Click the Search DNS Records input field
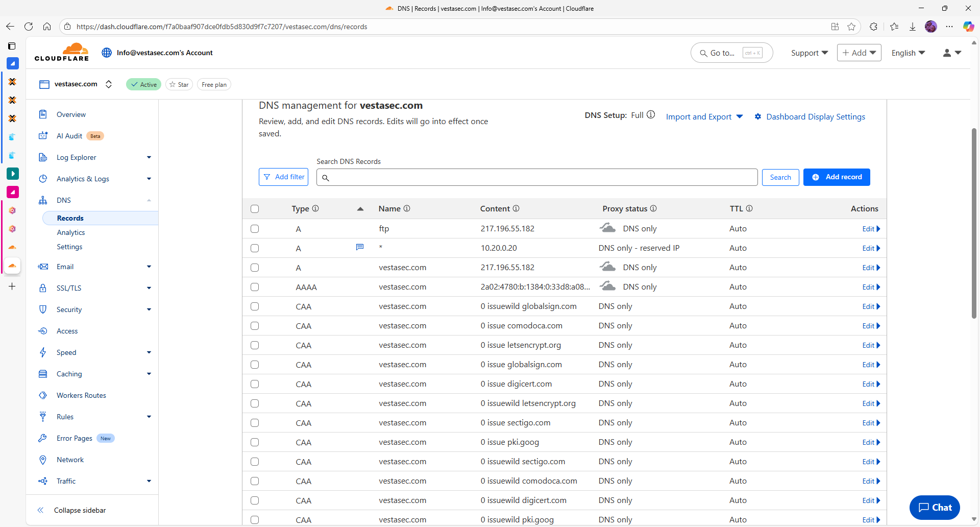Screen dimensions: 980x527 (x=537, y=177)
